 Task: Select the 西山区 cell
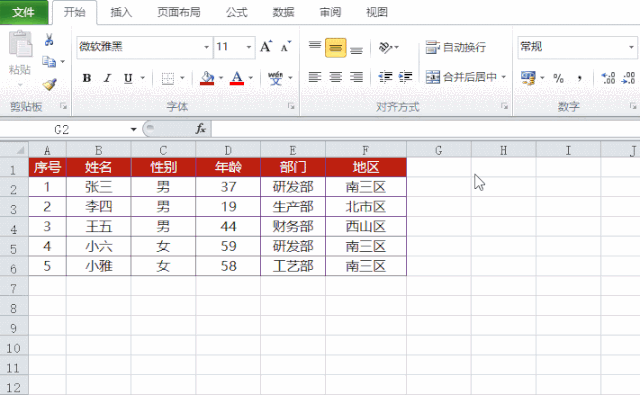(366, 226)
